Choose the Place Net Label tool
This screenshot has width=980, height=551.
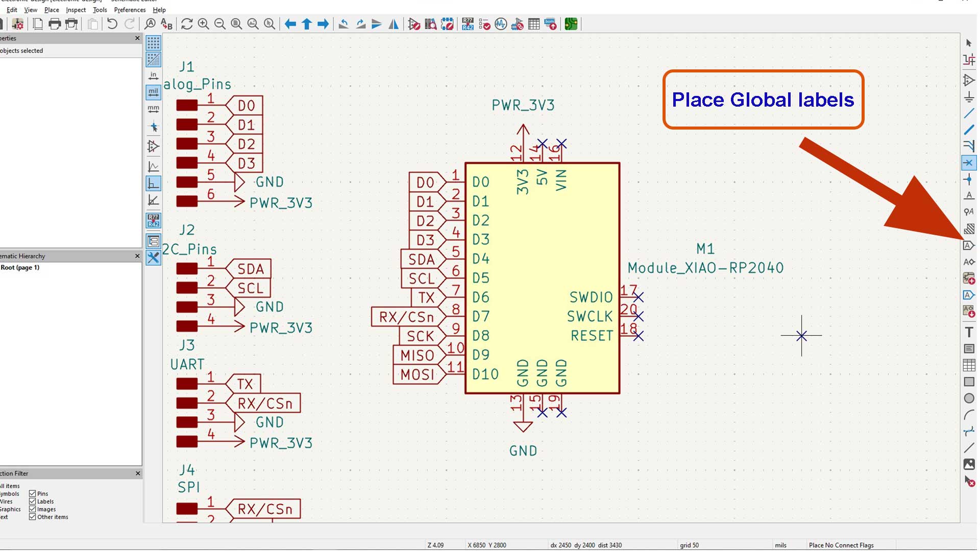(x=969, y=195)
